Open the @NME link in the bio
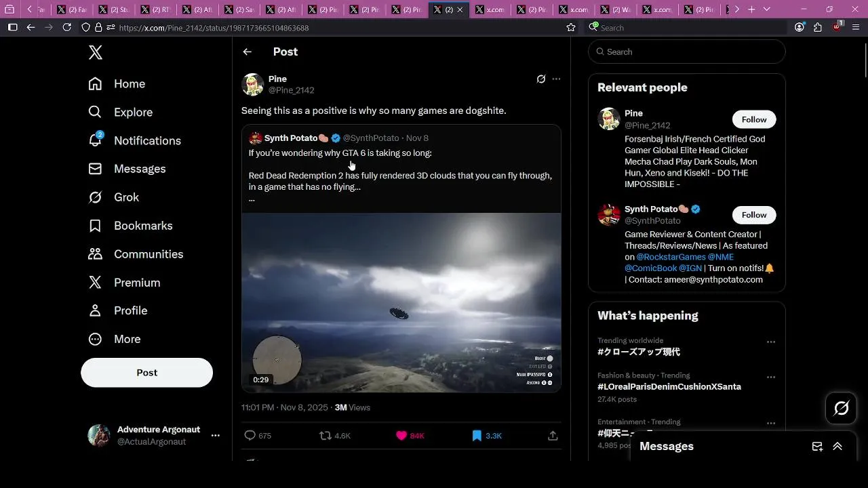Screen dimensions: 868x488 click(x=721, y=257)
